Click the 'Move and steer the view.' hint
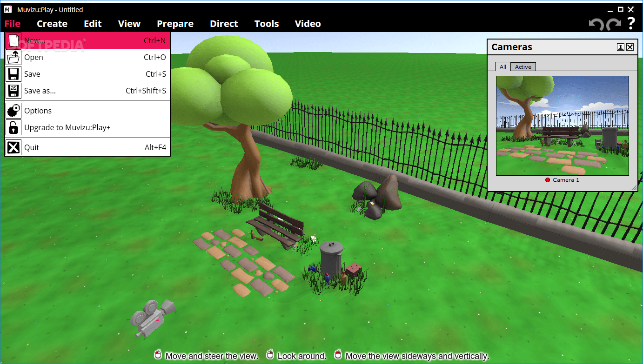The height and width of the screenshot is (364, 643). tap(212, 356)
